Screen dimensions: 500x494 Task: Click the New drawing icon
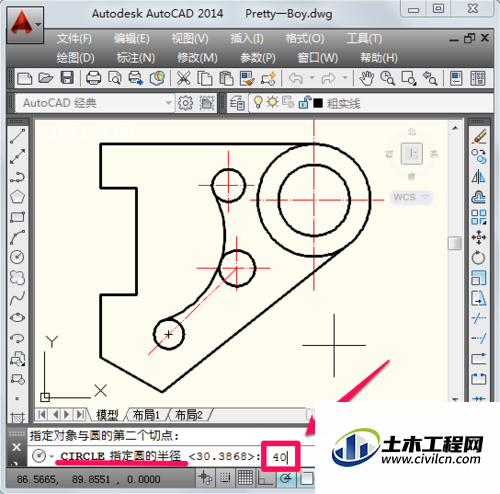[x=24, y=79]
